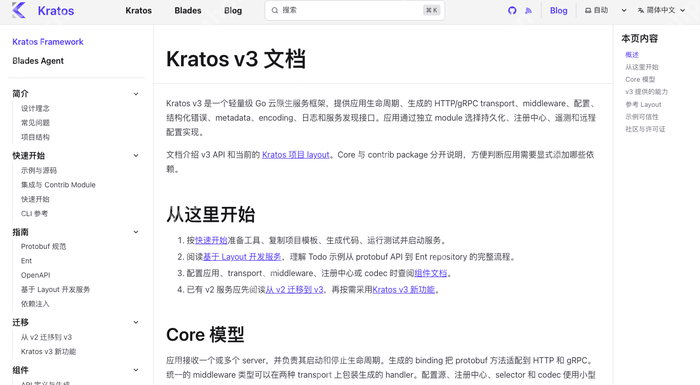Jump to 从这里开始 in page contents
Viewport: 700px width, 385px height.
coord(642,67)
